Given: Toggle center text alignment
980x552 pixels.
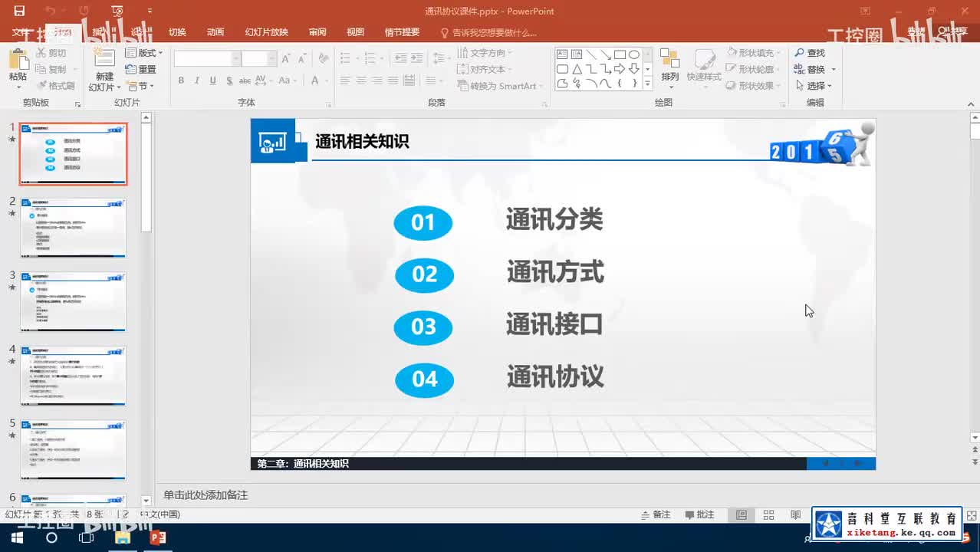Looking at the screenshot, I should (360, 80).
